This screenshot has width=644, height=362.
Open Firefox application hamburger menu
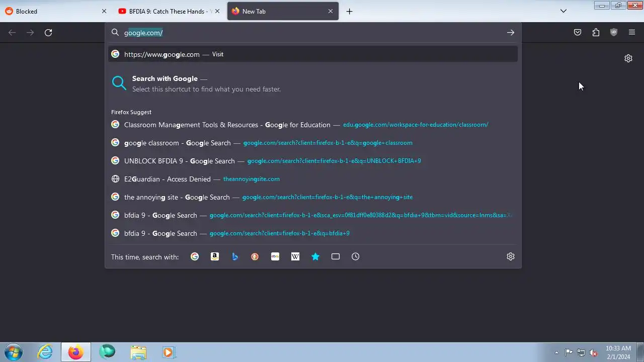pyautogui.click(x=632, y=33)
